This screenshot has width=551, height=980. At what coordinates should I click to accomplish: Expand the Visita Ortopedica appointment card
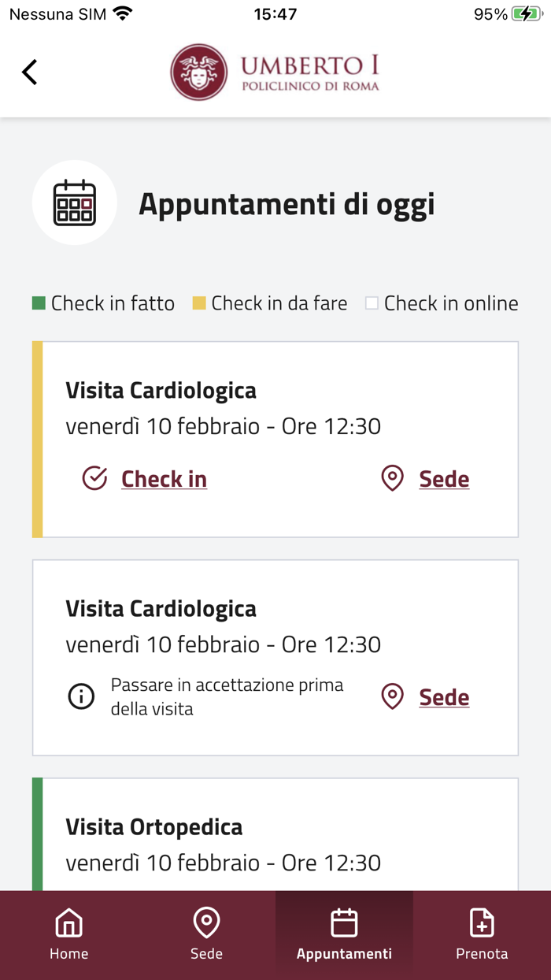(275, 835)
